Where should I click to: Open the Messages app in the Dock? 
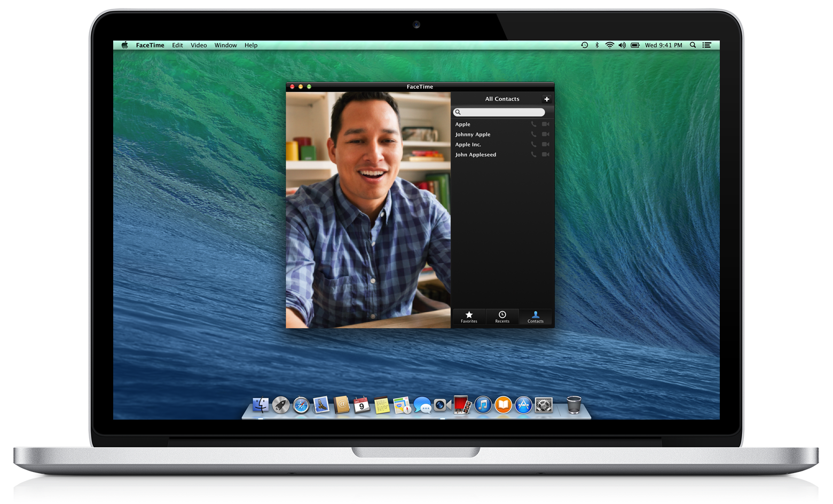pos(422,405)
